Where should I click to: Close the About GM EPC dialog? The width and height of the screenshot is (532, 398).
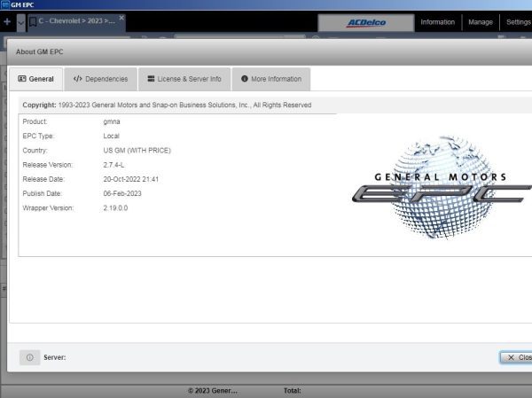tap(518, 357)
